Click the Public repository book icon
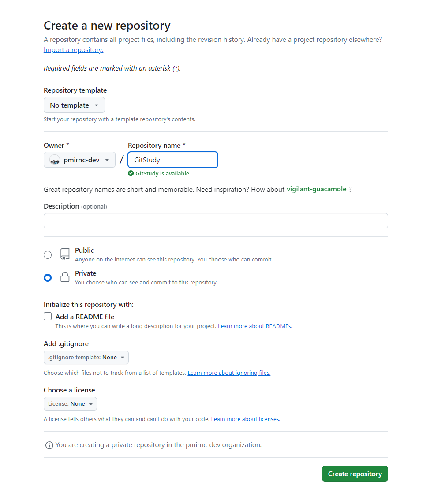Viewport: 430px width, 504px height. (65, 254)
